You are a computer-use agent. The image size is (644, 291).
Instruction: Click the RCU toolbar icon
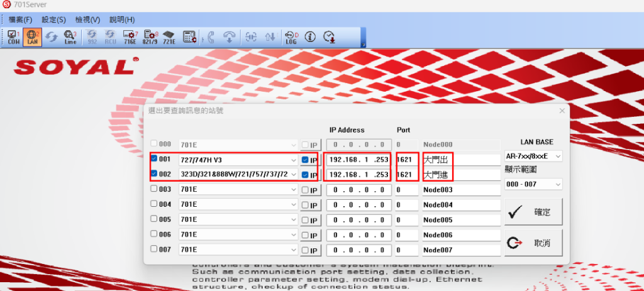click(x=111, y=37)
